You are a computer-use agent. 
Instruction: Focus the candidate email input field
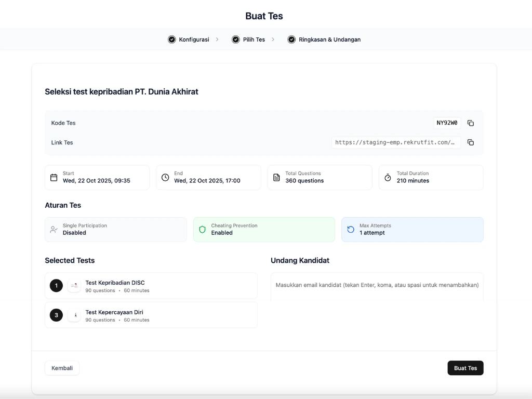377,285
